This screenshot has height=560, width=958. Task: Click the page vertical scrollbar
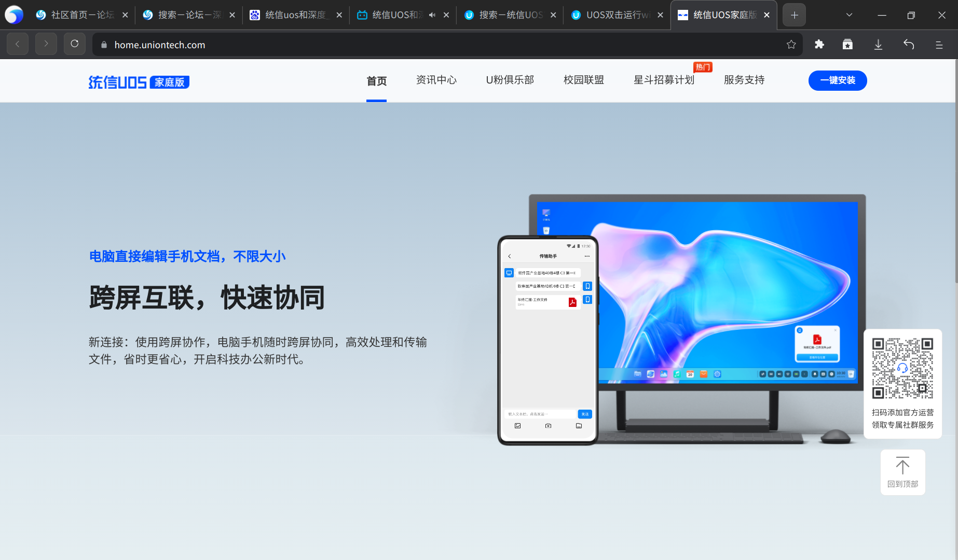(956, 171)
